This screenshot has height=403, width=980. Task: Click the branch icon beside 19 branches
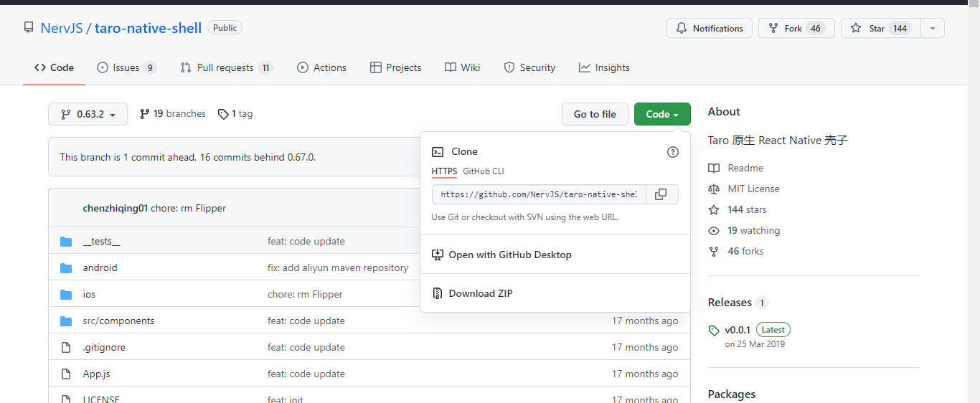145,114
